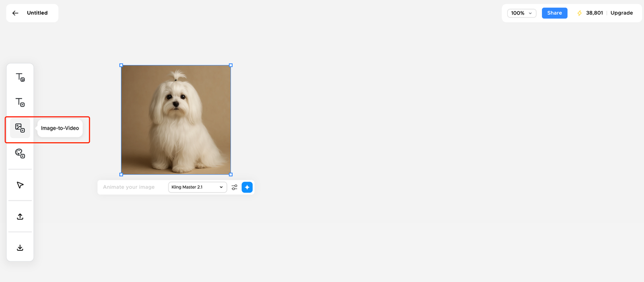This screenshot has width=644, height=282.
Task: Click the upload icon in the sidebar
Action: pos(20,216)
